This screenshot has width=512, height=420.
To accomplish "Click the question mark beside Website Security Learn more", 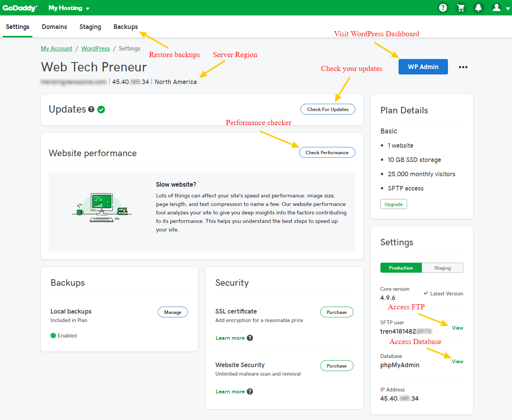I will pyautogui.click(x=250, y=391).
